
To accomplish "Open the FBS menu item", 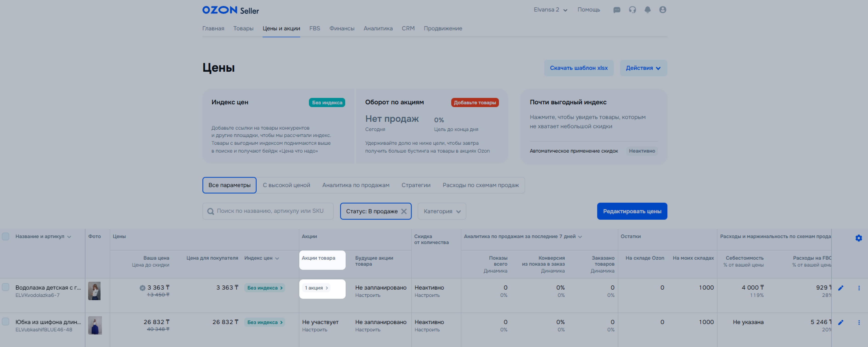I will [315, 28].
